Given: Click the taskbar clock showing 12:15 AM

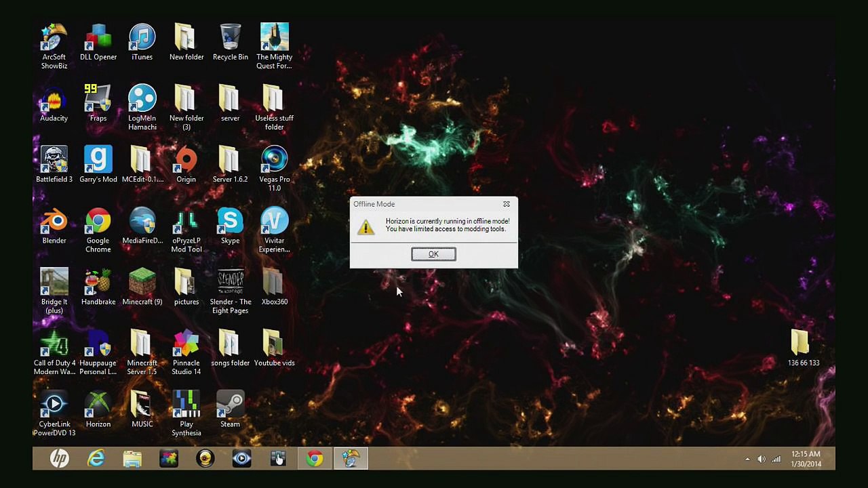Looking at the screenshot, I should click(806, 459).
